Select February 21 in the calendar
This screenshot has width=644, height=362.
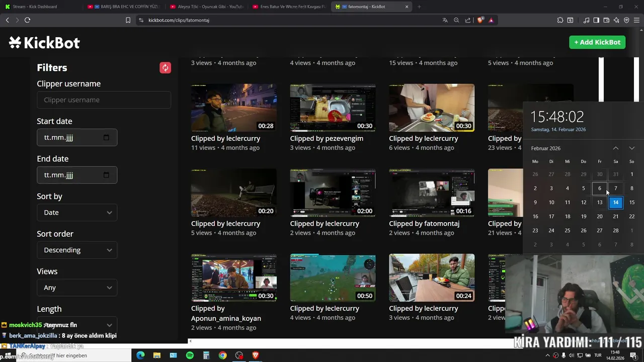(616, 216)
